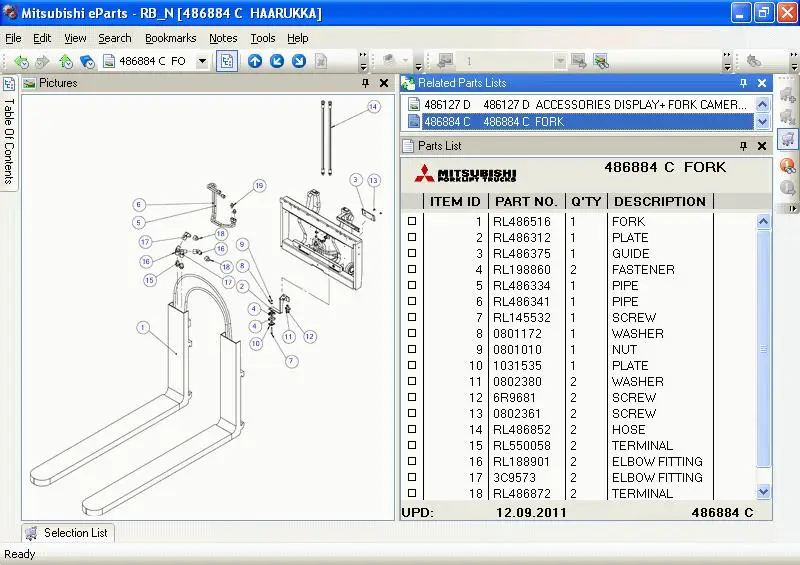This screenshot has height=565, width=800.
Task: Click the blue down-left arrow icon
Action: pyautogui.click(x=277, y=62)
